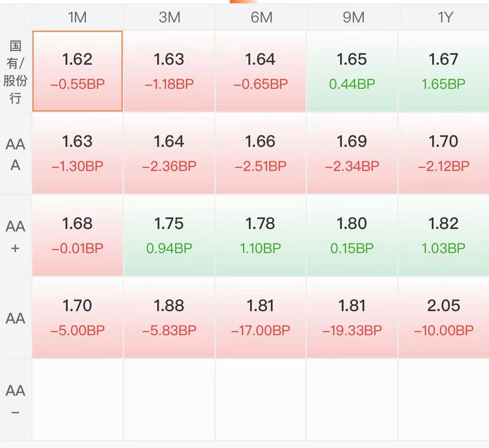This screenshot has height=448, width=489.
Task: Click the 1.65 cell showing 0.44BP
Action: click(x=353, y=71)
